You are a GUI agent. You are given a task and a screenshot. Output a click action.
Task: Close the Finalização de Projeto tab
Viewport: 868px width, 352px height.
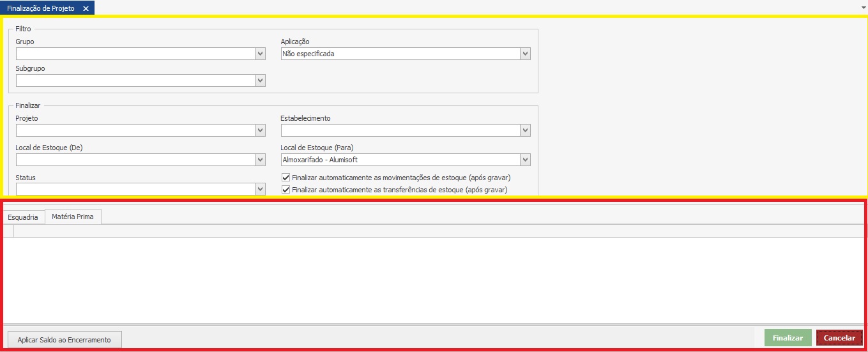click(86, 8)
